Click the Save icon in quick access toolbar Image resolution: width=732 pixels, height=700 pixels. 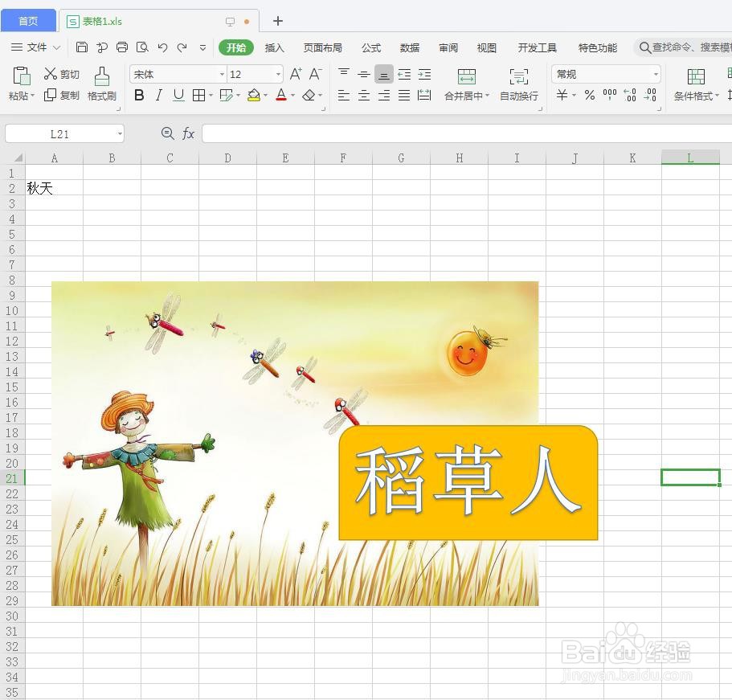tap(82, 47)
